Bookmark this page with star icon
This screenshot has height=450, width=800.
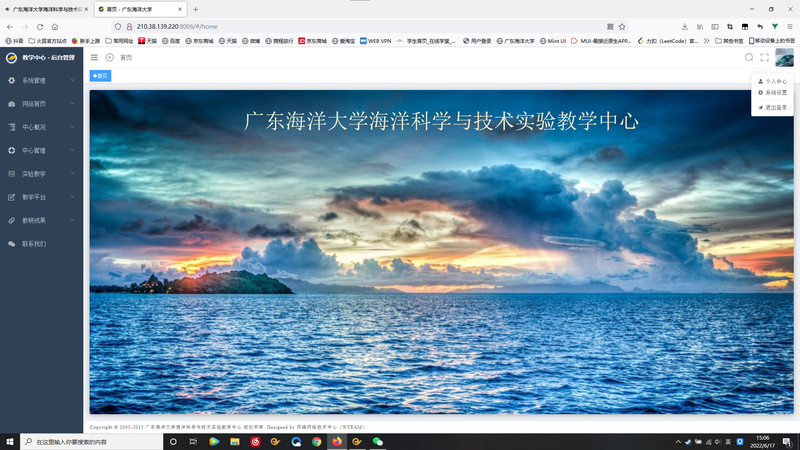(622, 27)
